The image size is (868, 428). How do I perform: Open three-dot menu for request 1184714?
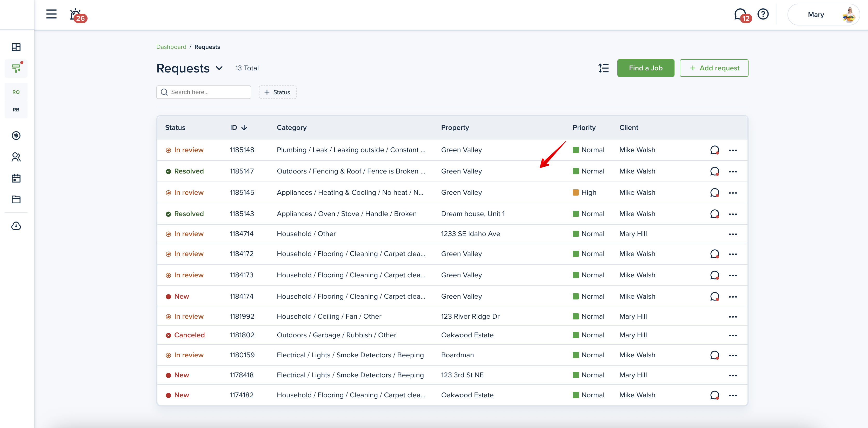[x=732, y=234]
